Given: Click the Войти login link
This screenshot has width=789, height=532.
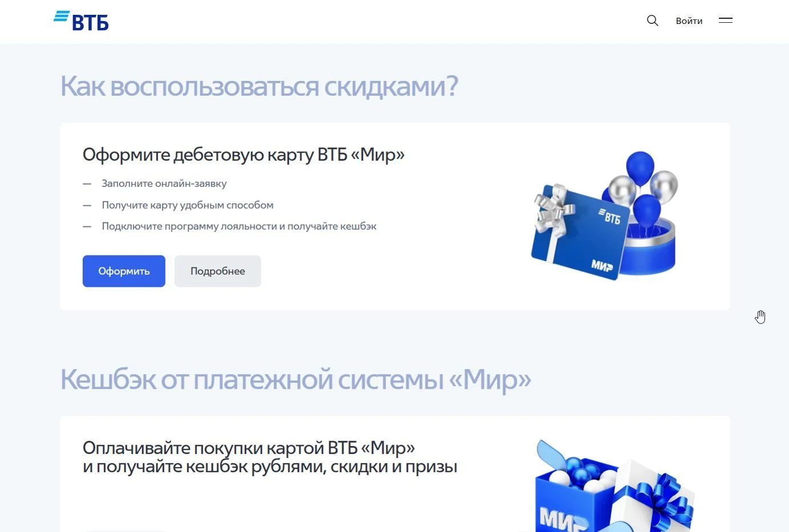Looking at the screenshot, I should (689, 21).
